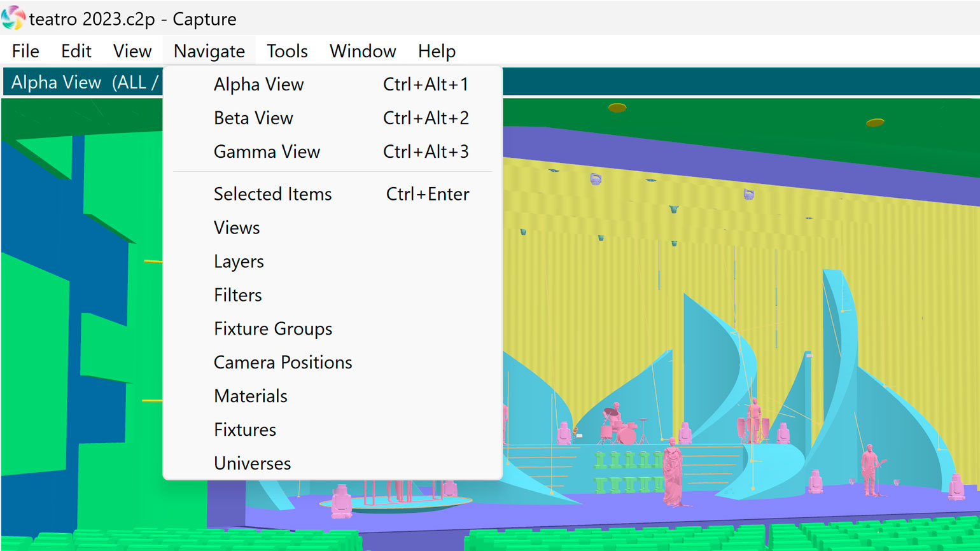Screen dimensions: 980x551
Task: Open the Window menu
Action: 363,51
